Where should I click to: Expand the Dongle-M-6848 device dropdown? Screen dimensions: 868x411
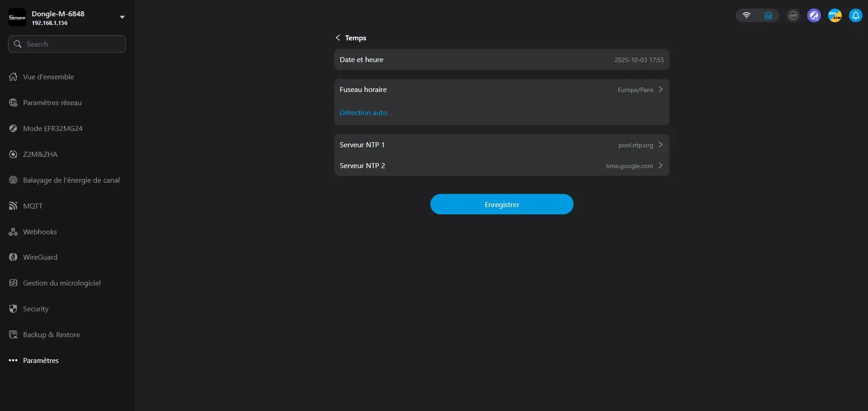pos(122,17)
